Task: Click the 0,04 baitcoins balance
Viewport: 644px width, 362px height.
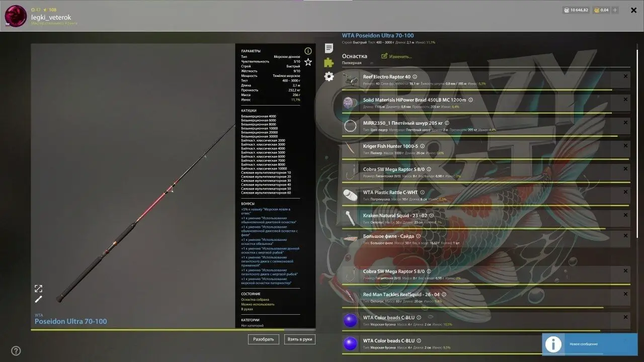Action: [601, 10]
